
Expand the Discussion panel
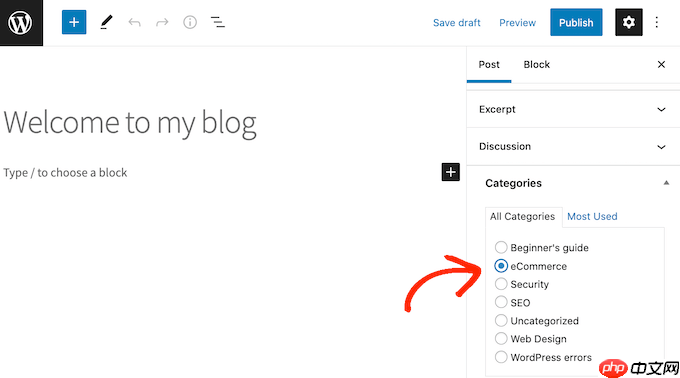point(573,147)
